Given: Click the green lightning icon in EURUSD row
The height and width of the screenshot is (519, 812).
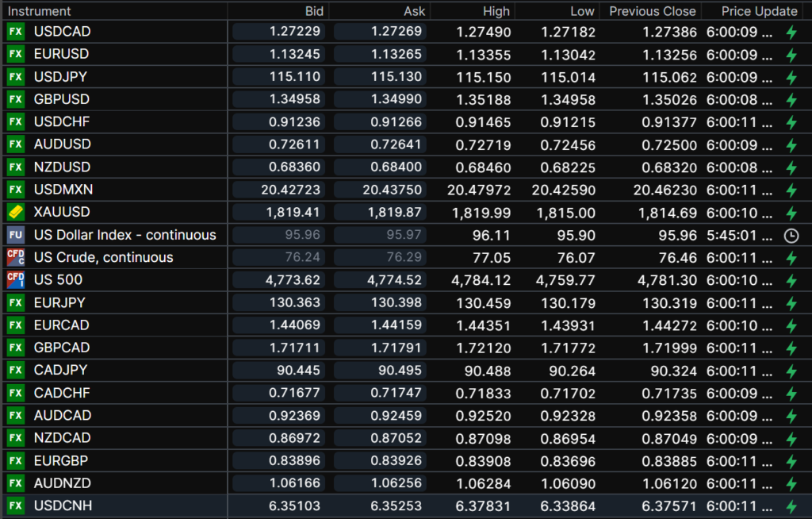Looking at the screenshot, I should (x=791, y=55).
